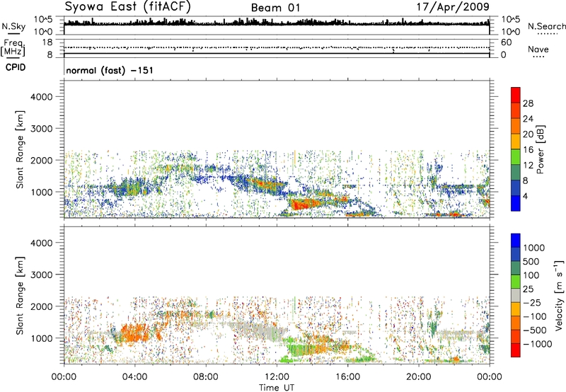Pick the light green 25-100 velocity color segment
The width and height of the screenshot is (566, 392).
tap(516, 281)
